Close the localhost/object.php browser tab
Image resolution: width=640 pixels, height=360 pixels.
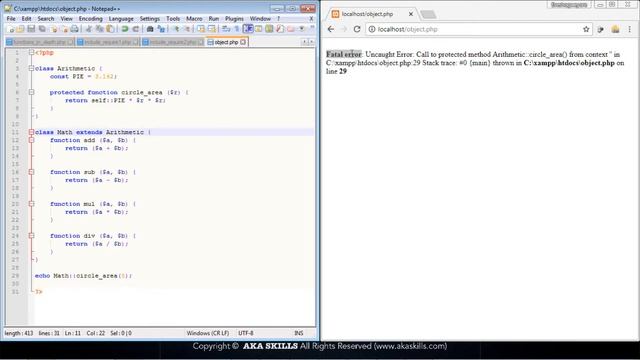click(x=411, y=14)
